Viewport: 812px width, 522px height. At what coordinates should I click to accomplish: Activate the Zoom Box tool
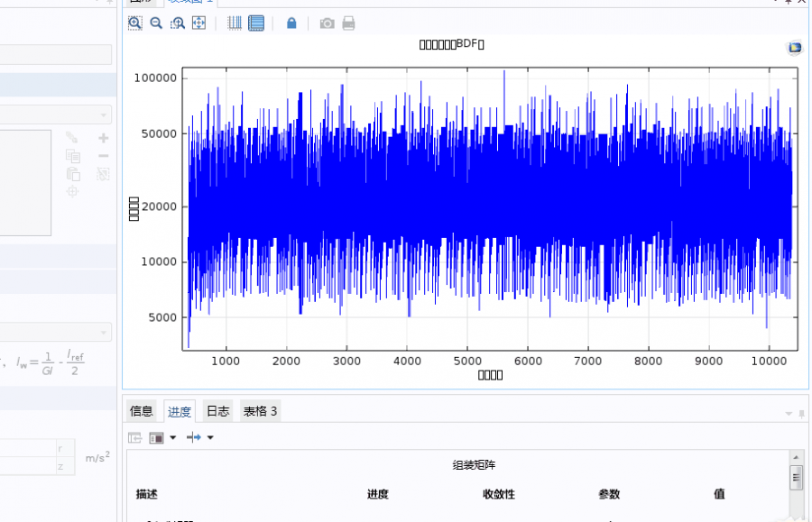pyautogui.click(x=178, y=23)
